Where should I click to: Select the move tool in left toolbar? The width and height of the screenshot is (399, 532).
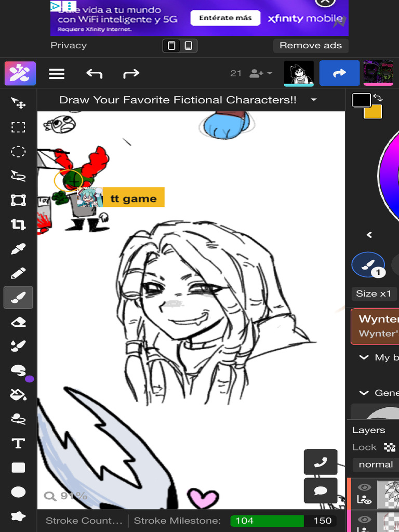click(x=18, y=103)
